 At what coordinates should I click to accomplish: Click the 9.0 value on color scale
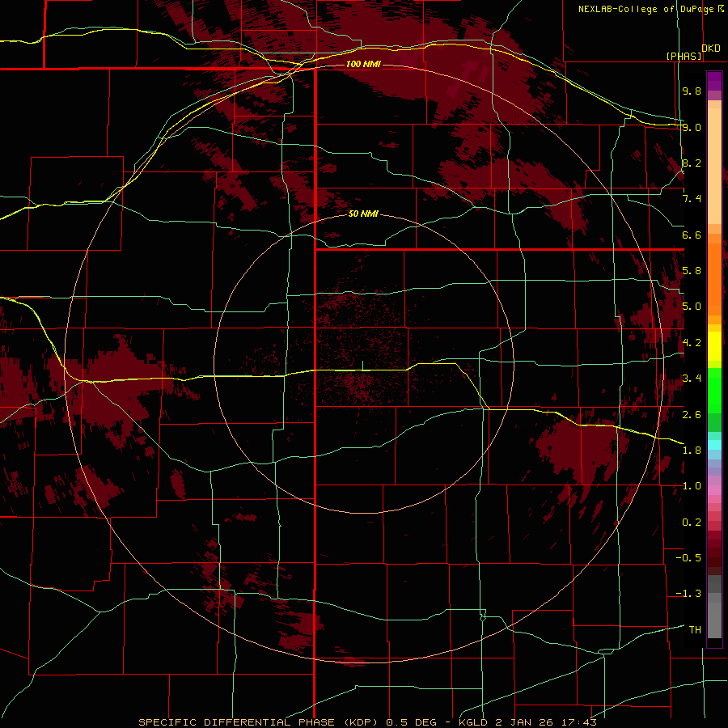coord(692,127)
